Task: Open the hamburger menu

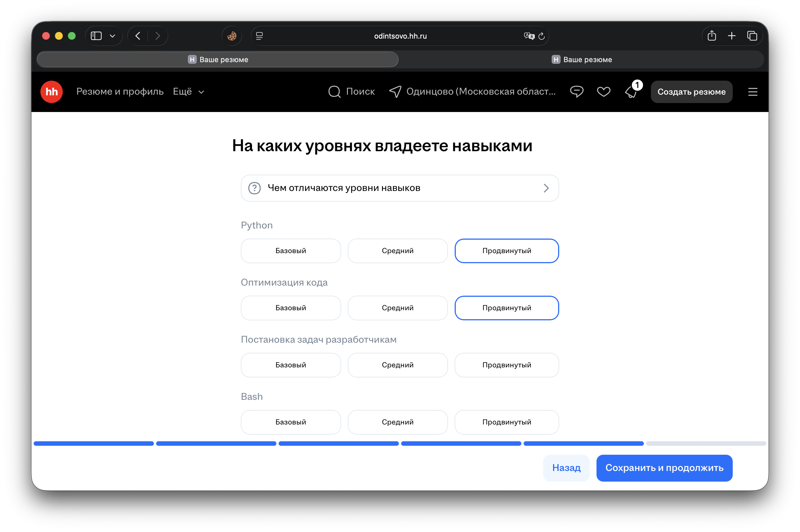Action: pyautogui.click(x=753, y=92)
